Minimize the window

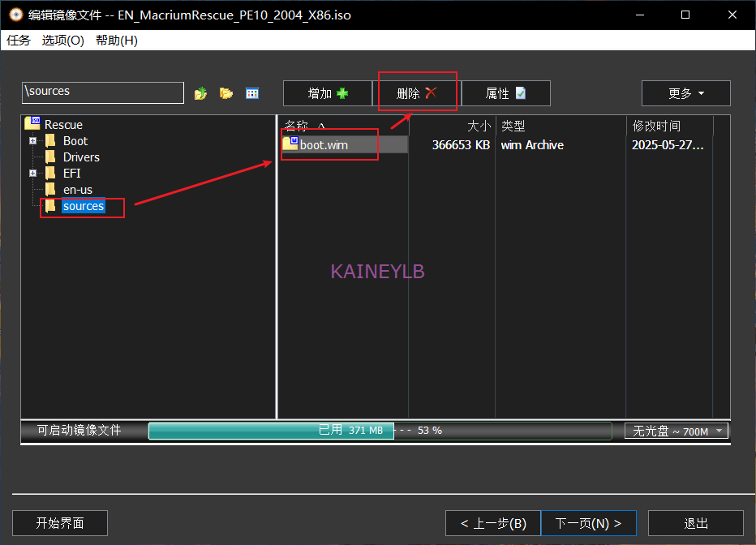pos(640,15)
